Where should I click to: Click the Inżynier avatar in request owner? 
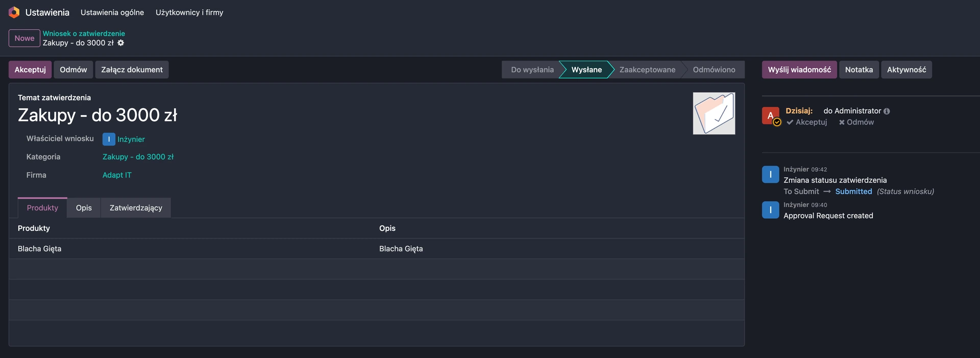(x=109, y=139)
